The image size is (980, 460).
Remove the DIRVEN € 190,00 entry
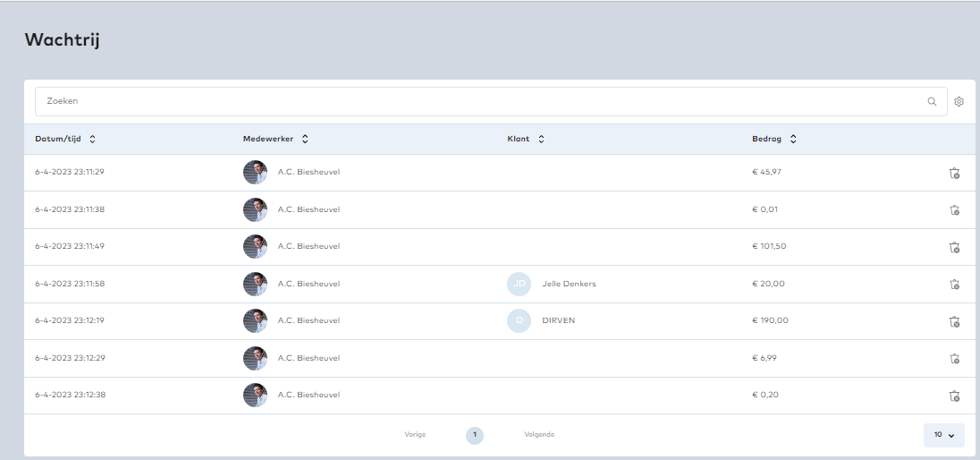click(x=954, y=321)
